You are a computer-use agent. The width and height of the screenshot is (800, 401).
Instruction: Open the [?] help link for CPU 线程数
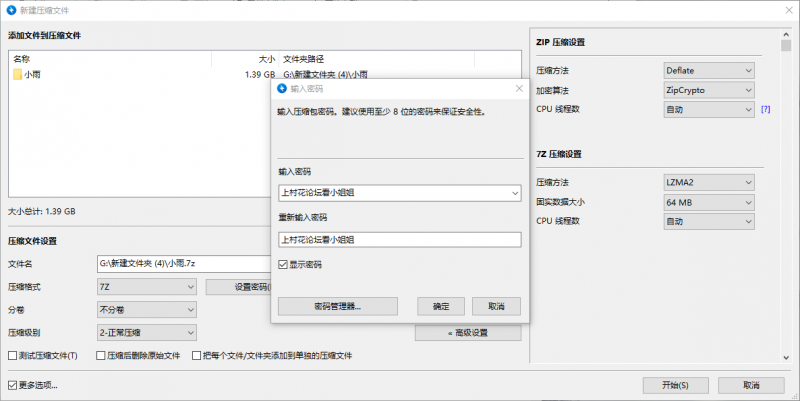pos(765,109)
